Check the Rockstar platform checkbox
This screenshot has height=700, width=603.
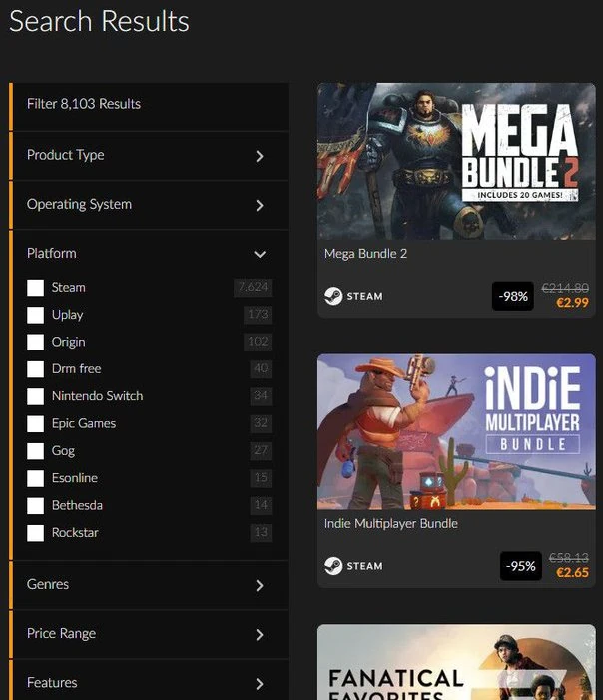click(x=36, y=533)
